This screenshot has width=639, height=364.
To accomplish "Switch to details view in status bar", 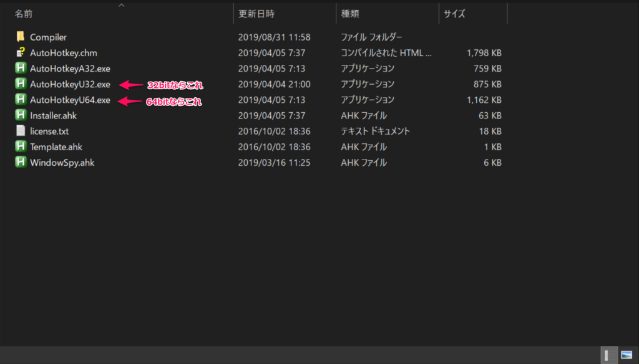I will [607, 355].
